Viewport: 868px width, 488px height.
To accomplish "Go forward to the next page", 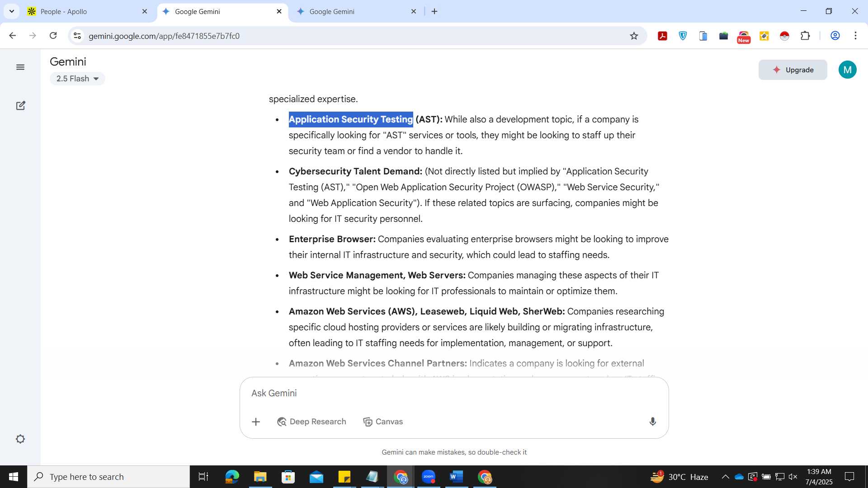I will point(33,36).
